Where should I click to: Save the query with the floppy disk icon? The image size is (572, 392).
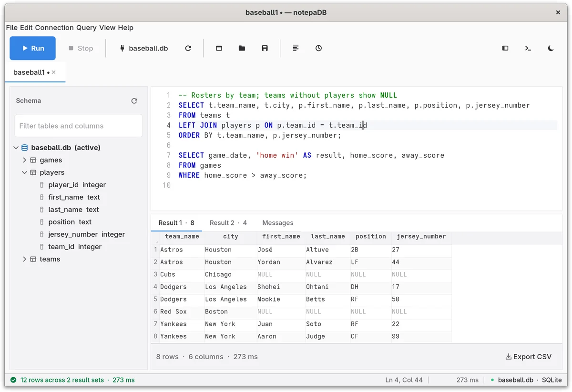click(265, 48)
